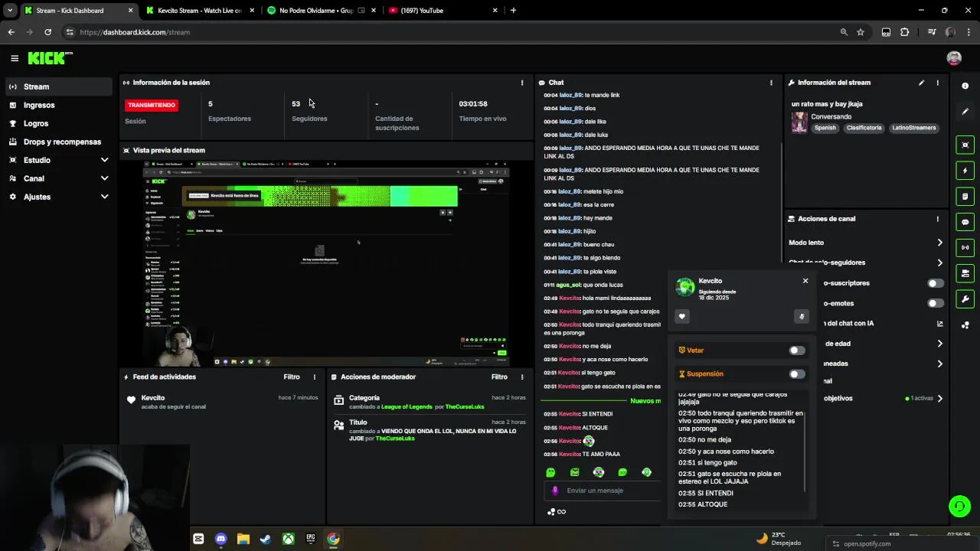This screenshot has width=980, height=551.
Task: Click the Spanish tag
Action: (825, 128)
